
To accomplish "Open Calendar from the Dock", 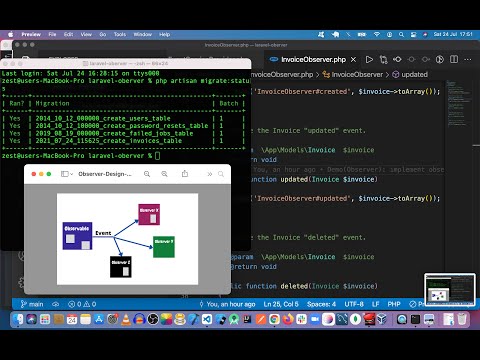I will [x=72, y=319].
